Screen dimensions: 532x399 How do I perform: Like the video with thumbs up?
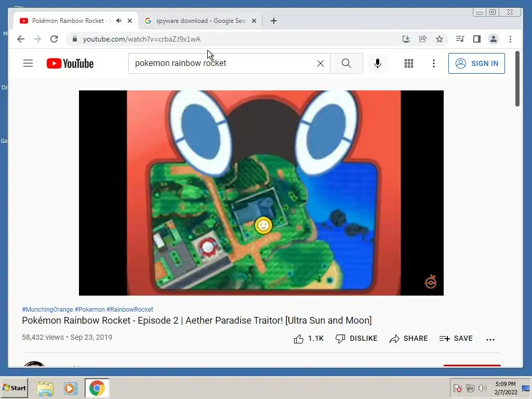click(x=309, y=339)
